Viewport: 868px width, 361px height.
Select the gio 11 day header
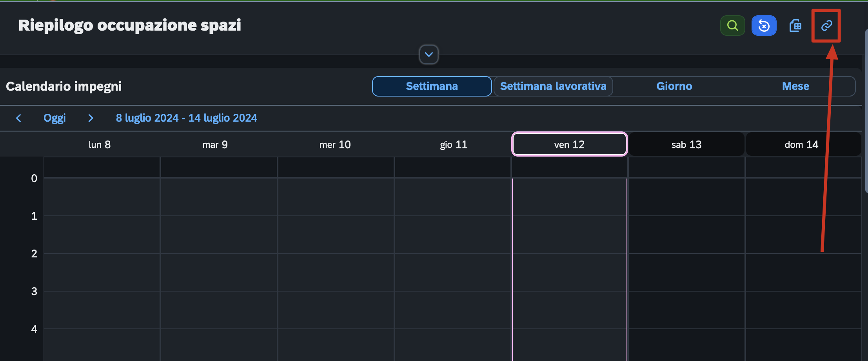click(x=454, y=145)
